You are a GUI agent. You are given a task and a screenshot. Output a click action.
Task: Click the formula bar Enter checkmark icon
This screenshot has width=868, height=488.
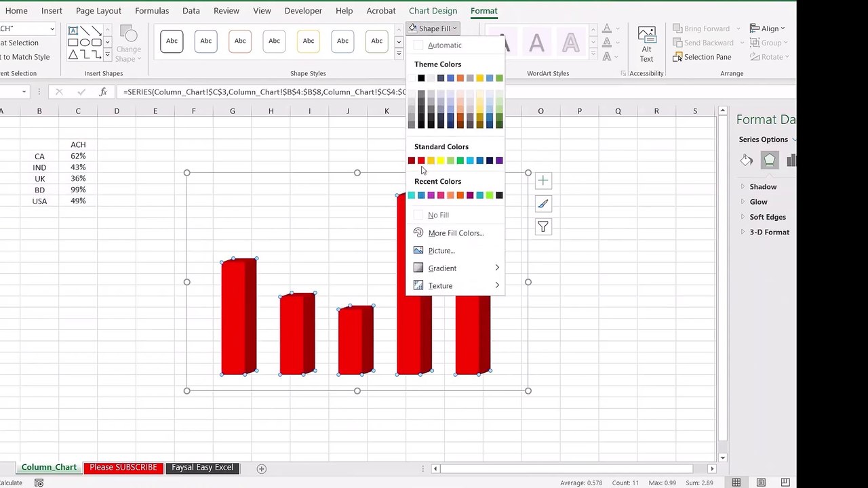81,91
